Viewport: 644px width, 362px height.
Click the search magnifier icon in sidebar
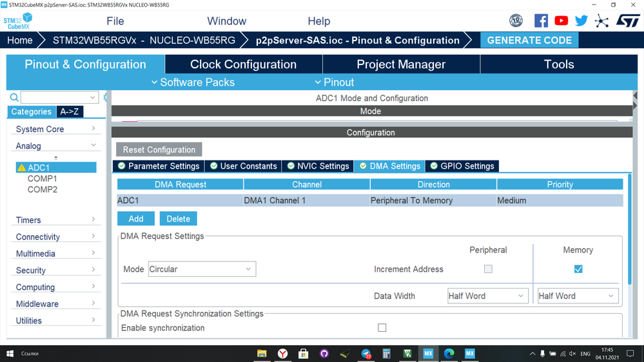pos(14,97)
